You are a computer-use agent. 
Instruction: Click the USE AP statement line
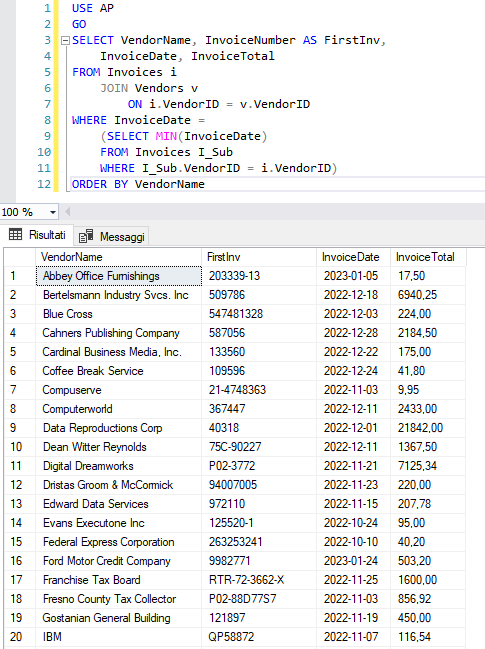click(x=93, y=8)
